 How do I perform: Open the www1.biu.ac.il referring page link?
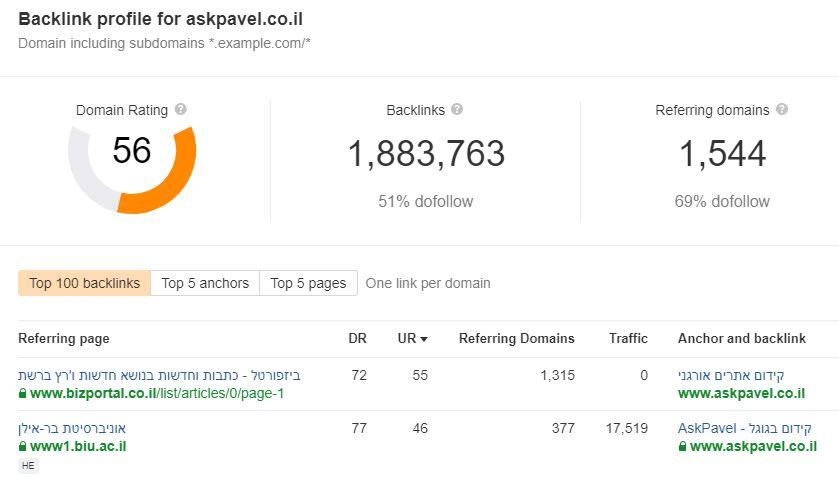[78, 446]
